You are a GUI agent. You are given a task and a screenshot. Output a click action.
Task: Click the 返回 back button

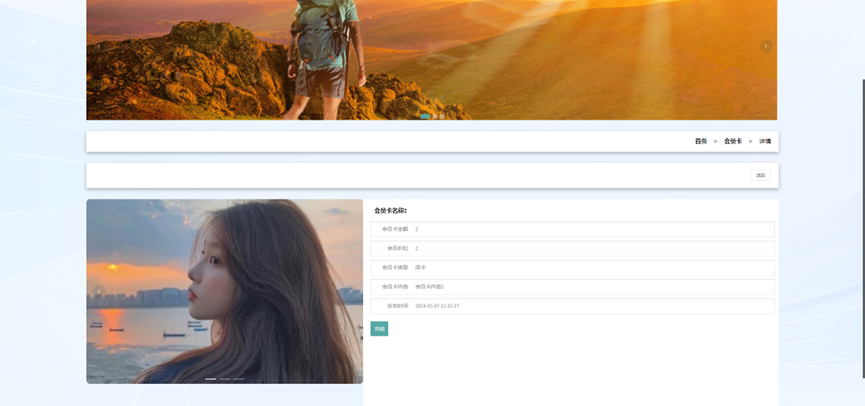pos(761,175)
